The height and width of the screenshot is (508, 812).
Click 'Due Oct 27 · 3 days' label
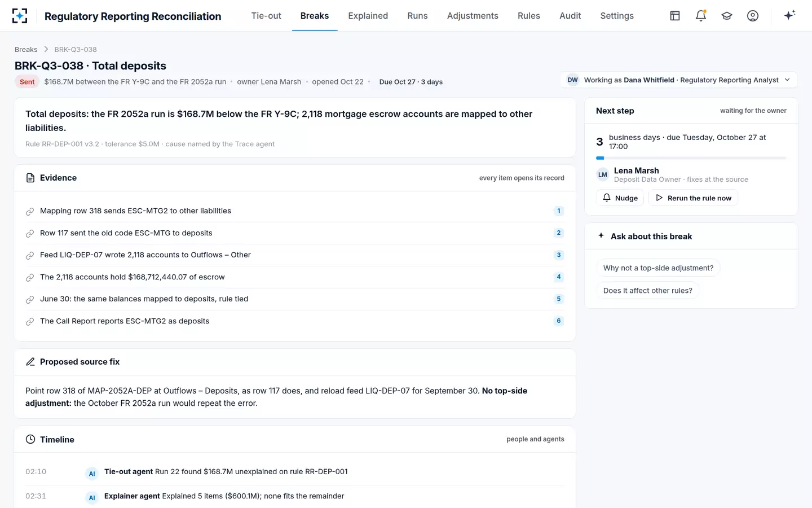pyautogui.click(x=411, y=82)
